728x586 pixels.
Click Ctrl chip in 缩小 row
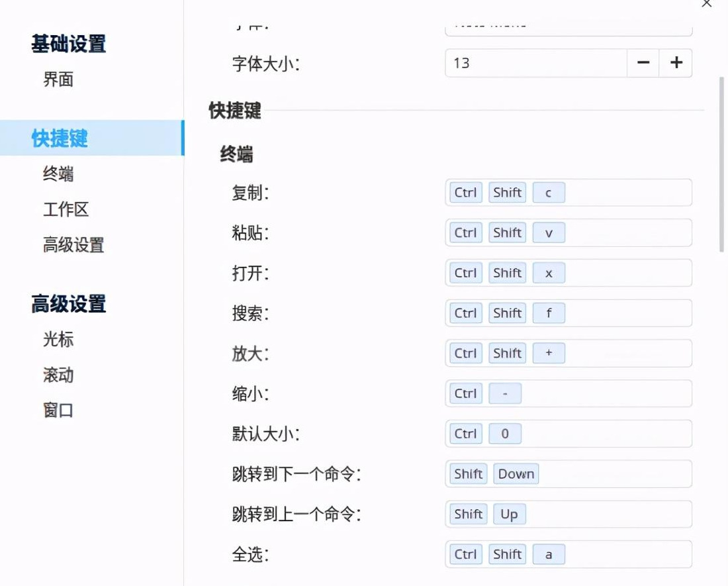click(466, 393)
